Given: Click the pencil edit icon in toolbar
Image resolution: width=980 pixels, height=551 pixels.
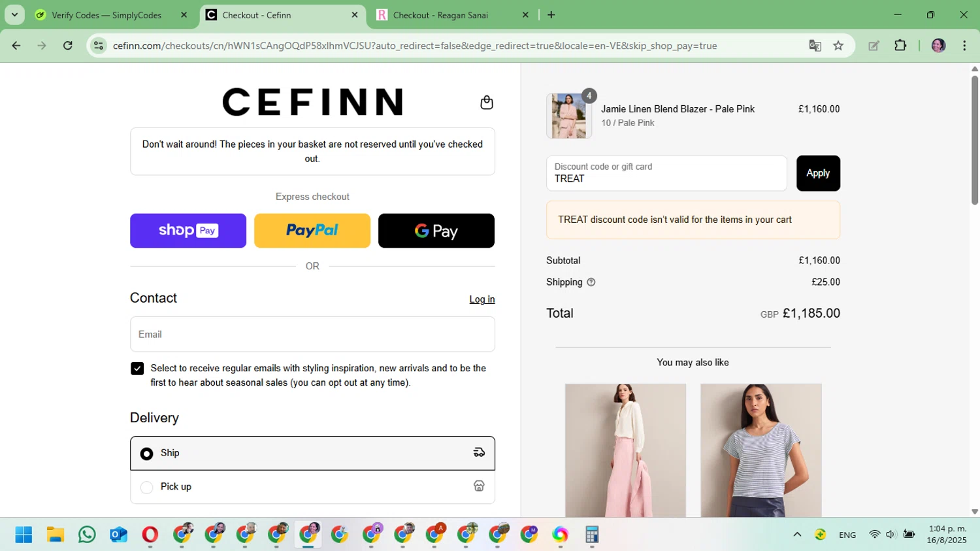Looking at the screenshot, I should coord(874,46).
